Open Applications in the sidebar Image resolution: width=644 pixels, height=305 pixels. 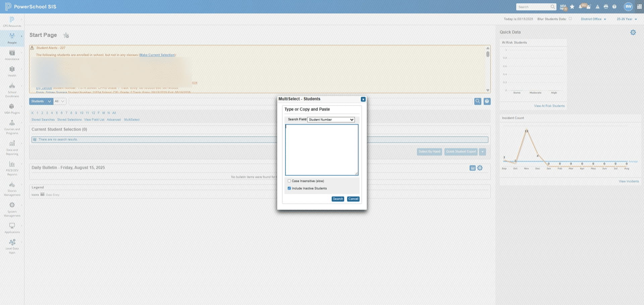coord(12,228)
